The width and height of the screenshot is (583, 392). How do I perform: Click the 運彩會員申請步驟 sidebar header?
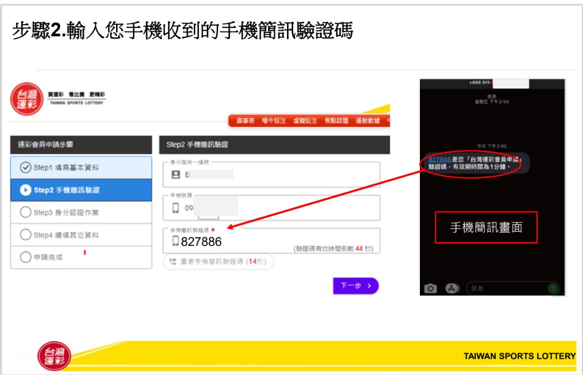(81, 144)
